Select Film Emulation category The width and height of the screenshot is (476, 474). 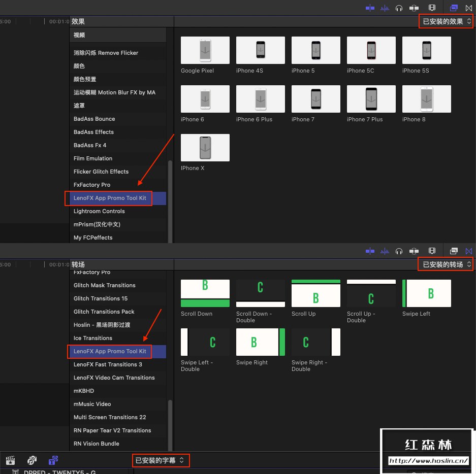[118, 158]
